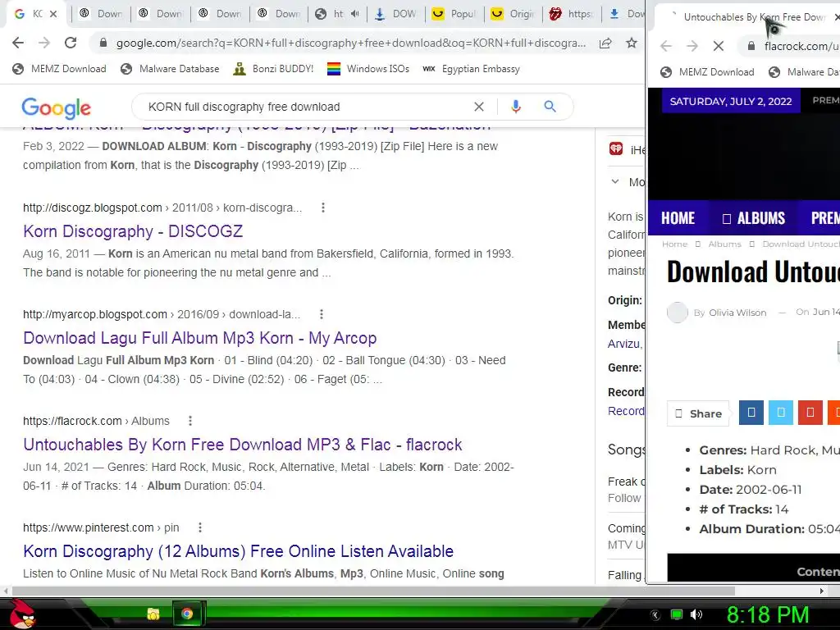Open MEMZ Download bookmark in Google window
Screen dimensions: 840x630
point(59,69)
